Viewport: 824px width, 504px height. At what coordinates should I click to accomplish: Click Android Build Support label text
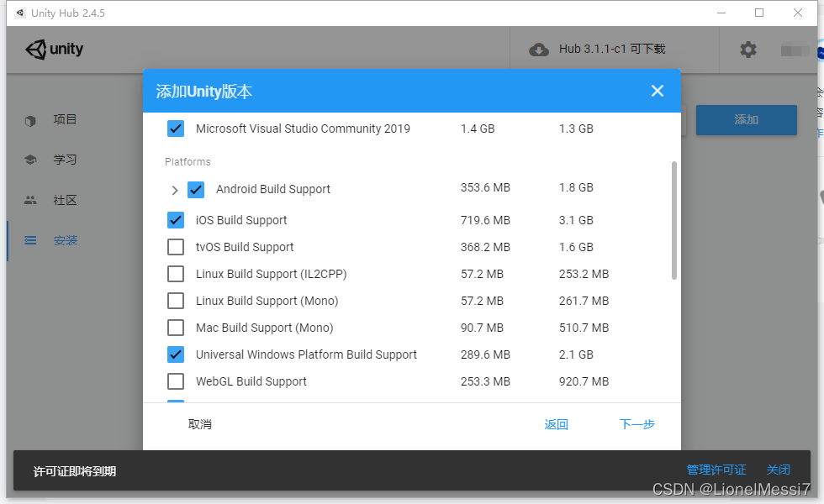click(x=273, y=189)
